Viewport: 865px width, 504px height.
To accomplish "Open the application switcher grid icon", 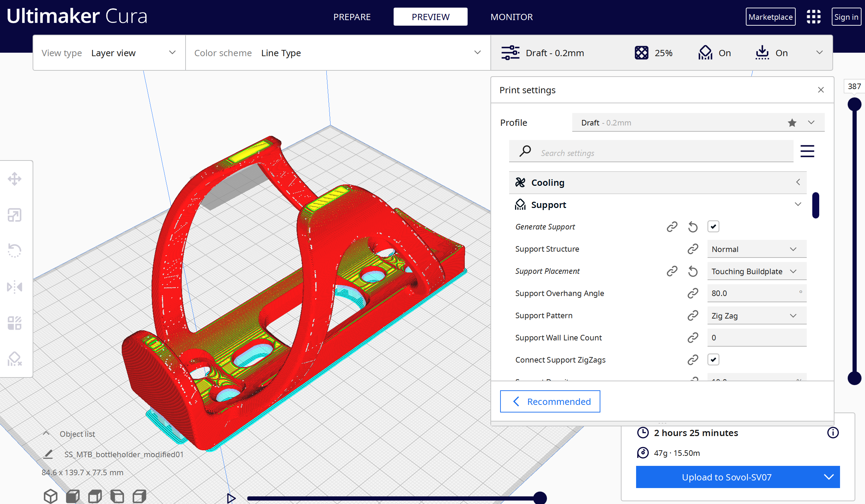I will pos(813,17).
